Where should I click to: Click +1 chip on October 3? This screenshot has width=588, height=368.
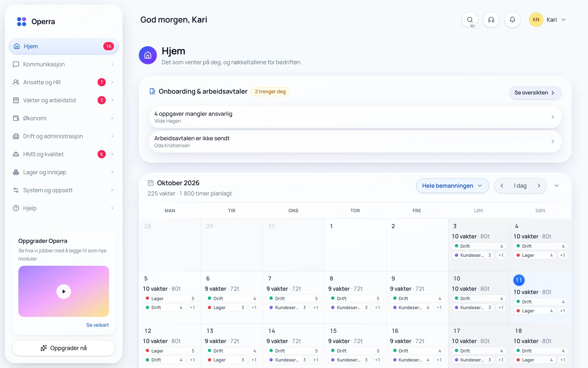[501, 255]
